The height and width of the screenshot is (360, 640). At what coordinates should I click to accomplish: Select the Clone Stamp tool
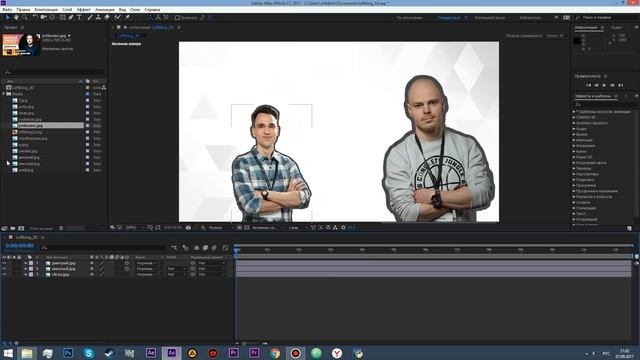pos(98,18)
